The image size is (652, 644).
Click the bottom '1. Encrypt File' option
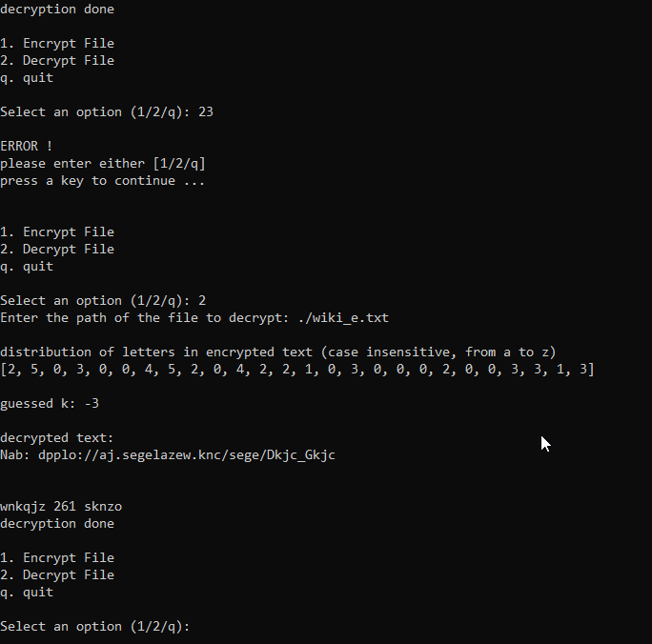(x=57, y=557)
